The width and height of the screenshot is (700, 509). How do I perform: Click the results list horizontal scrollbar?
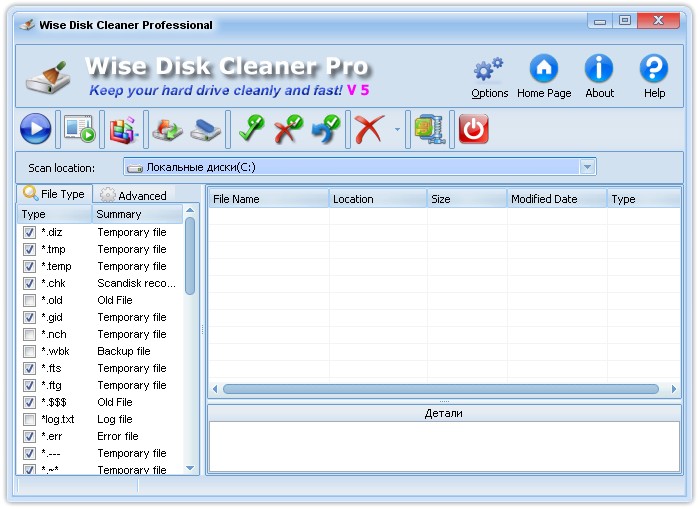440,389
